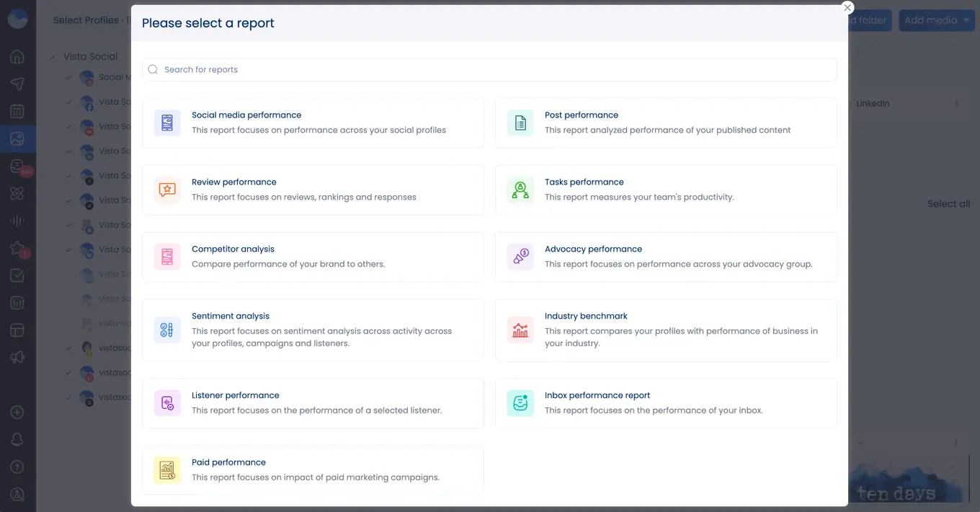The image size is (980, 512).
Task: Click the Sentiment analysis report icon
Action: [x=167, y=330]
